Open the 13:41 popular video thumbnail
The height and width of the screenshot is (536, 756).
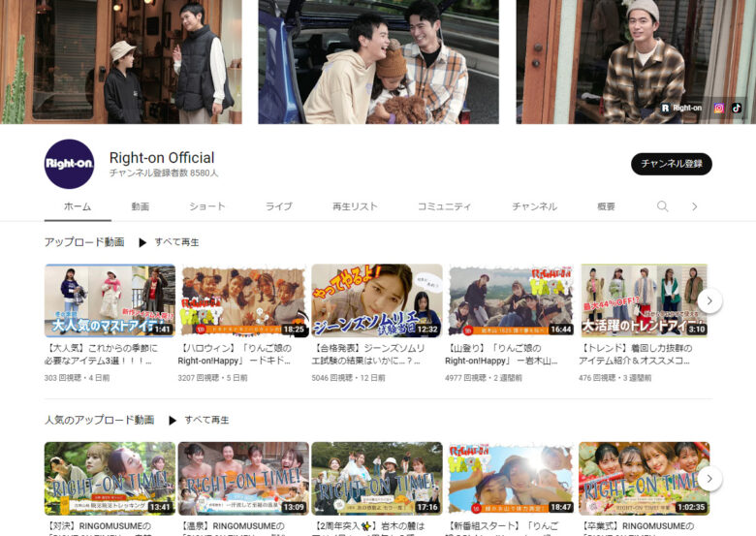[110, 479]
